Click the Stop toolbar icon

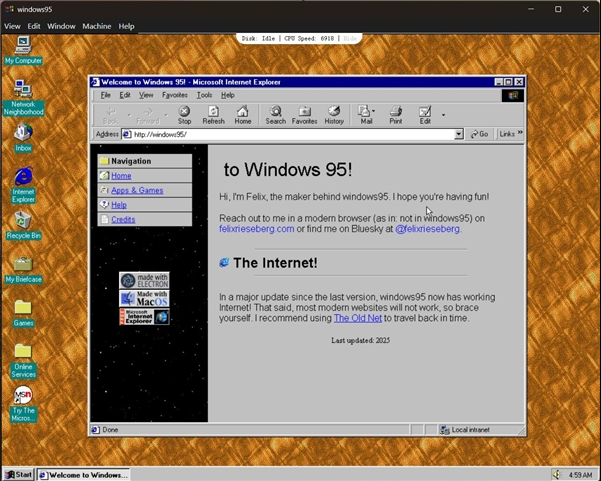[x=184, y=114]
